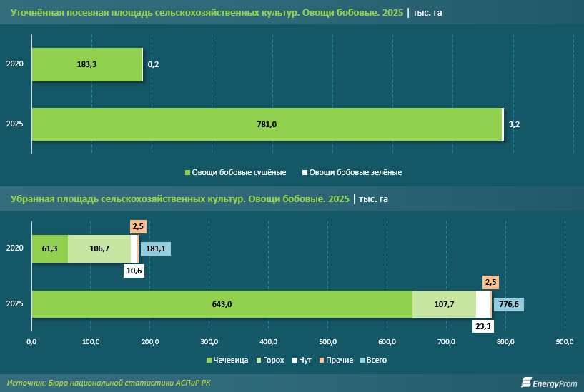Click the 10,6 data label
The image size is (584, 392).
[134, 271]
